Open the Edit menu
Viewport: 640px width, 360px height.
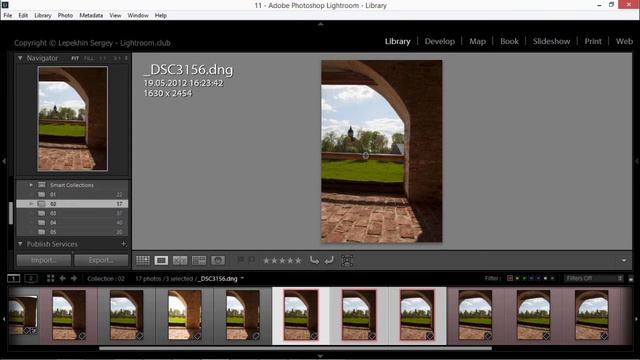pyautogui.click(x=23, y=16)
